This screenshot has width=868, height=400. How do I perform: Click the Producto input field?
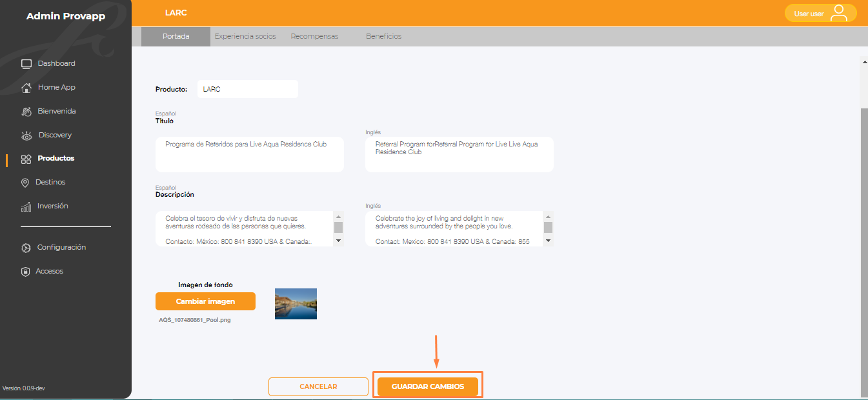[x=247, y=89]
